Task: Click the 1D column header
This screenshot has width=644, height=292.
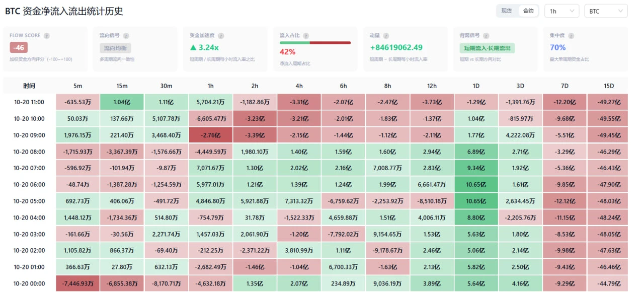Action: 476,86
